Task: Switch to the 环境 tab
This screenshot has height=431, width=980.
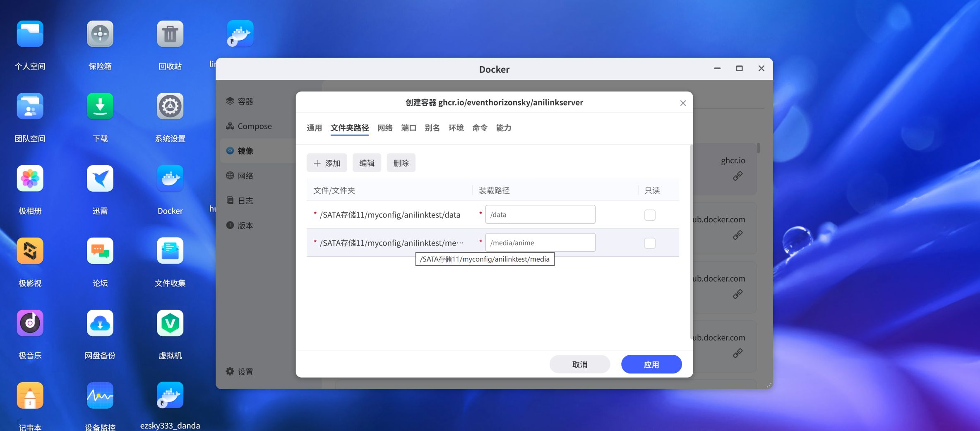Action: click(x=456, y=128)
